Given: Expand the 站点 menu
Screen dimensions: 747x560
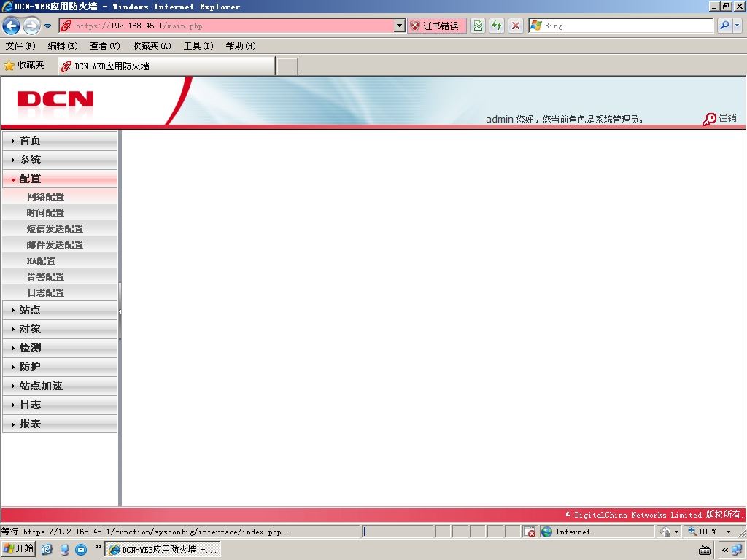Looking at the screenshot, I should [60, 310].
